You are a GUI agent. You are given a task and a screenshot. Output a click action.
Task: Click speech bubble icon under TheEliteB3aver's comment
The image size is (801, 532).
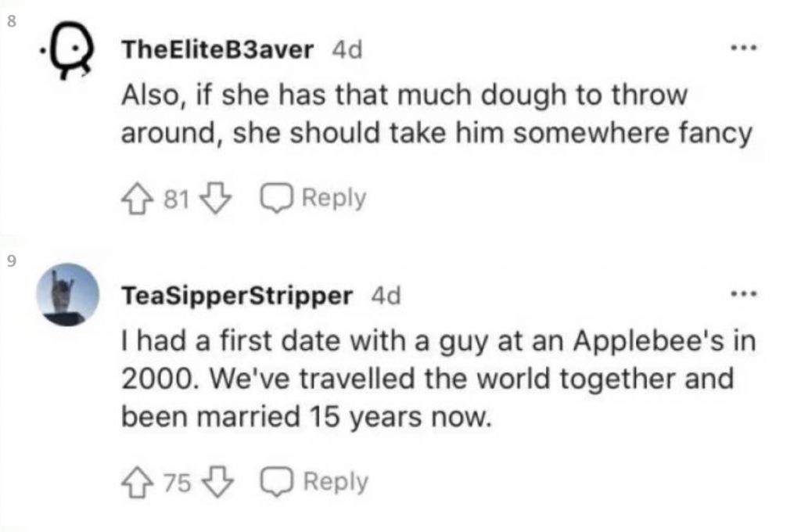(275, 199)
